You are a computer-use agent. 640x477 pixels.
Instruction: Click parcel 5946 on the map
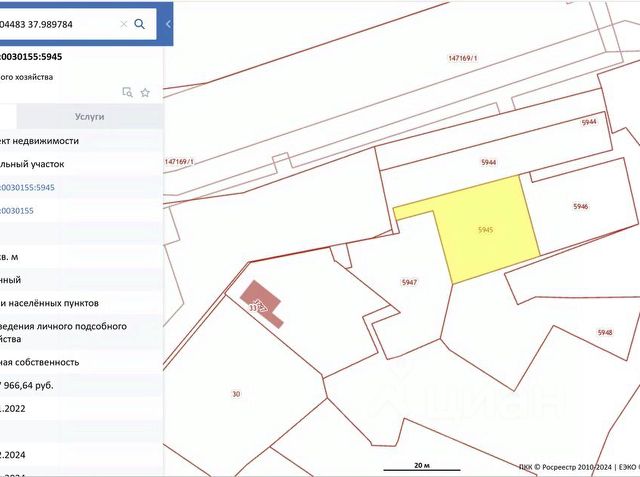pos(580,206)
